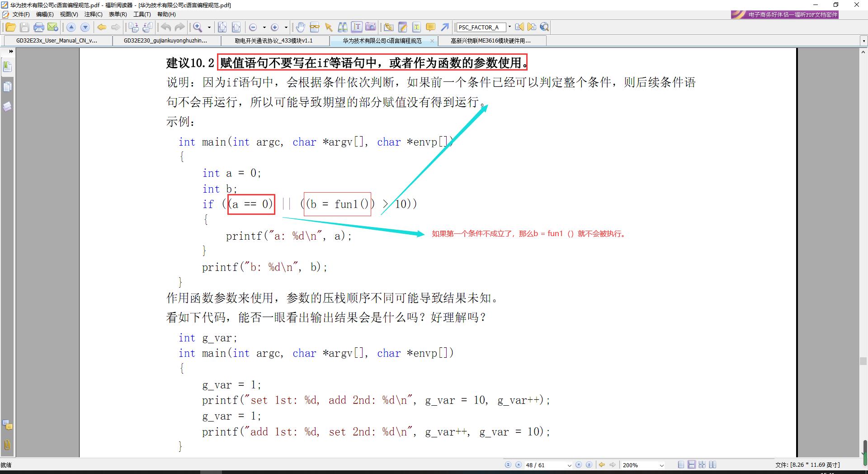The width and height of the screenshot is (868, 474).
Task: Switch to single page view mode
Action: point(681,465)
